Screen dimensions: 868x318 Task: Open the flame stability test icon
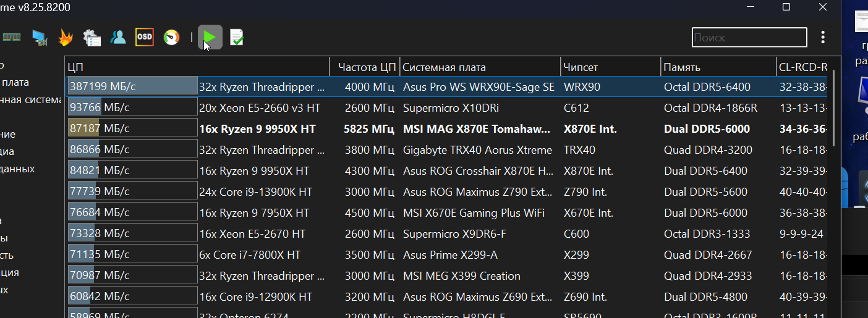[x=65, y=38]
